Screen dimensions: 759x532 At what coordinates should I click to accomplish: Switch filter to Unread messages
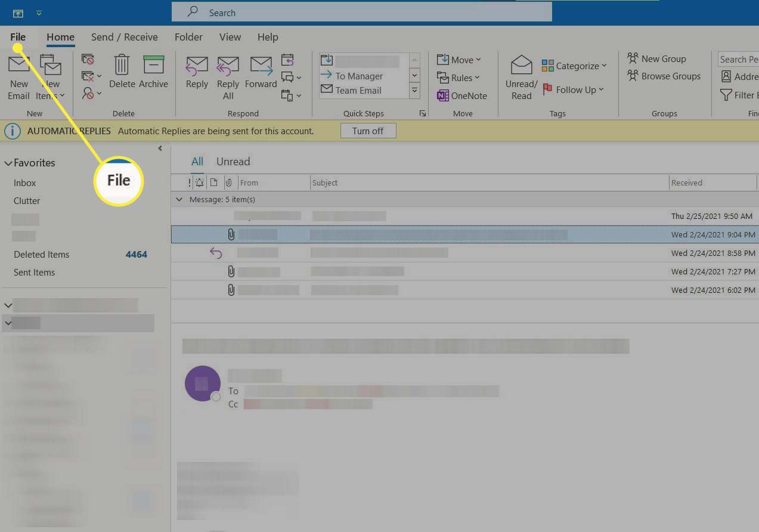(x=233, y=162)
